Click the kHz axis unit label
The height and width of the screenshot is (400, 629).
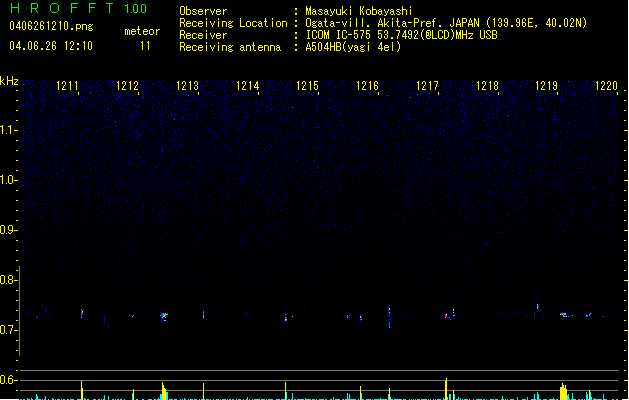(x=9, y=81)
